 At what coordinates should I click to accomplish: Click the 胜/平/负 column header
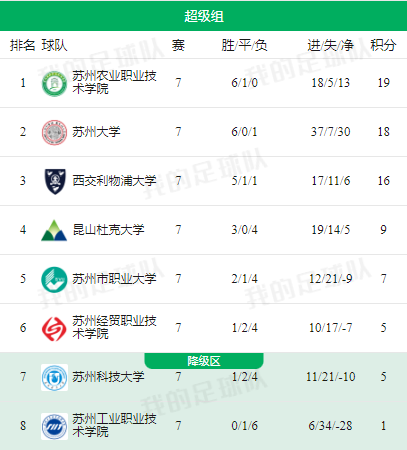point(244,45)
